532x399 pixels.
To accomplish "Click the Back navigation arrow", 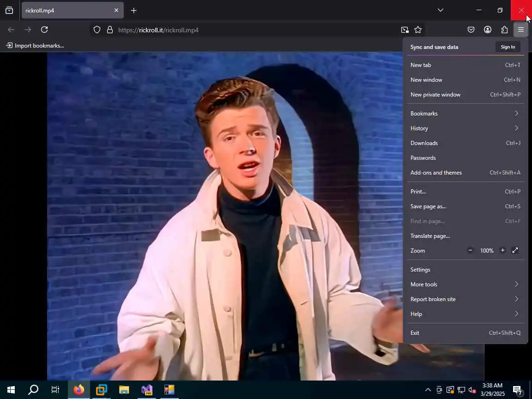I will [11, 30].
